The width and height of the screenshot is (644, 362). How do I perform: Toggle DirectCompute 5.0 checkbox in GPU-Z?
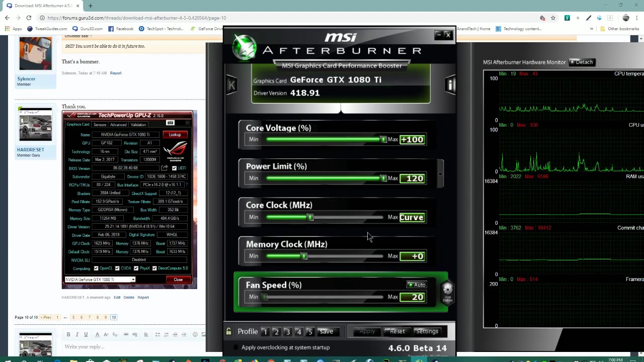point(154,268)
